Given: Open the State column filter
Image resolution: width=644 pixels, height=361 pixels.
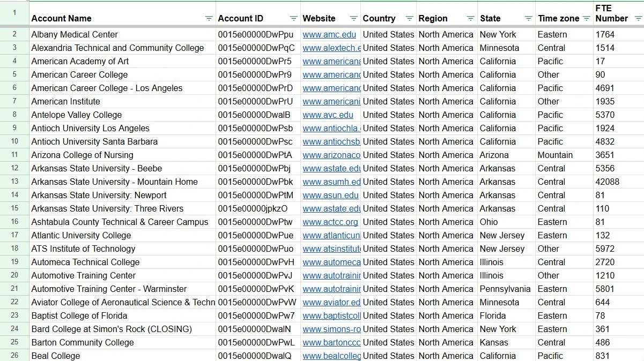Looking at the screenshot, I should click(528, 18).
